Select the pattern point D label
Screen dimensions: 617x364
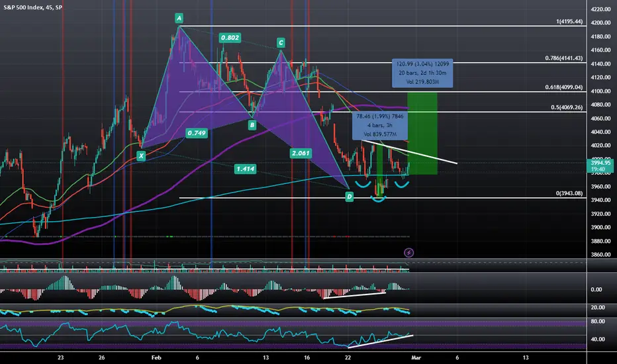(349, 197)
